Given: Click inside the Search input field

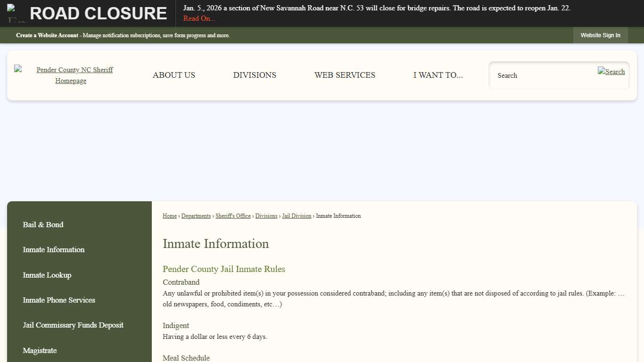Looking at the screenshot, I should (x=542, y=75).
